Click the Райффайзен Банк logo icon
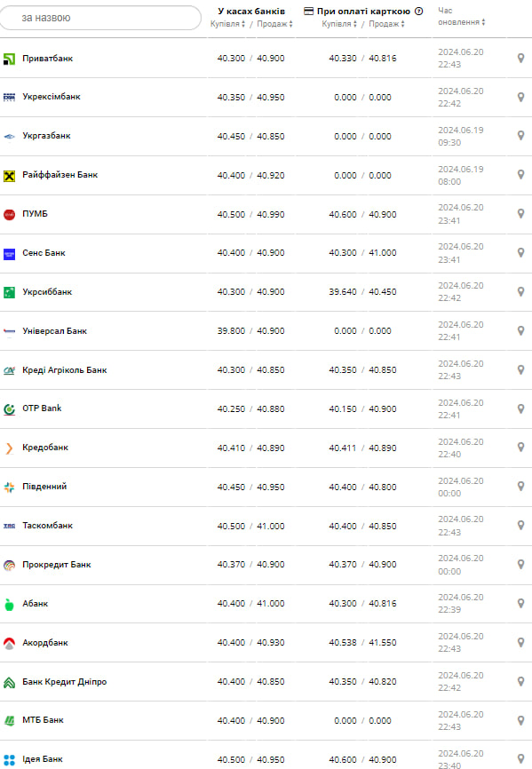This screenshot has width=532, height=769. click(9, 176)
